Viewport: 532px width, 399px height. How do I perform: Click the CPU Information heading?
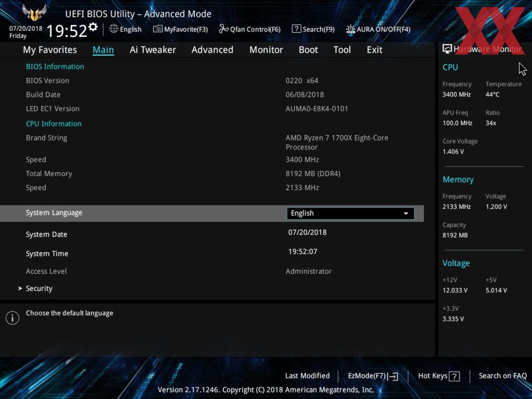click(x=54, y=124)
